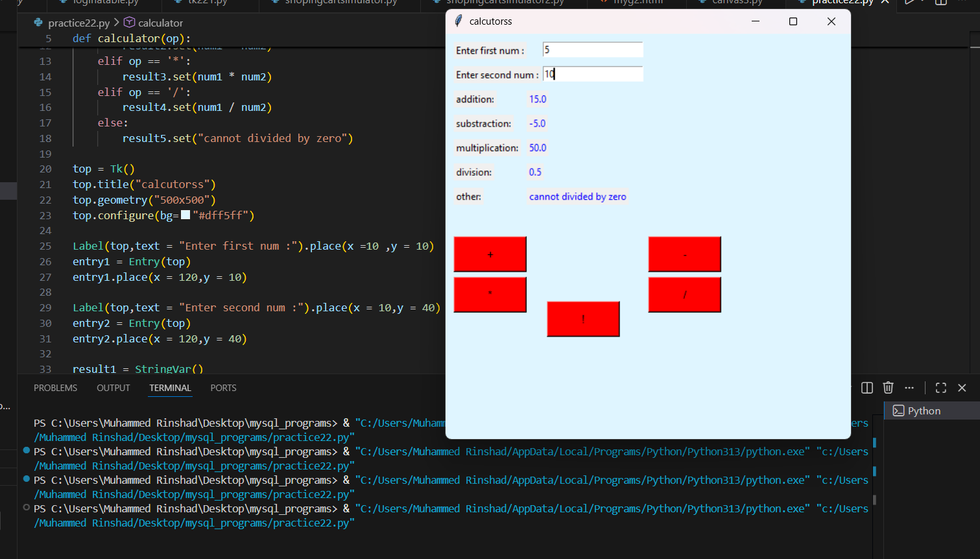Click the Tk feather icon on calcutorss title bar
Viewport: 980px width, 559px height.
[459, 21]
